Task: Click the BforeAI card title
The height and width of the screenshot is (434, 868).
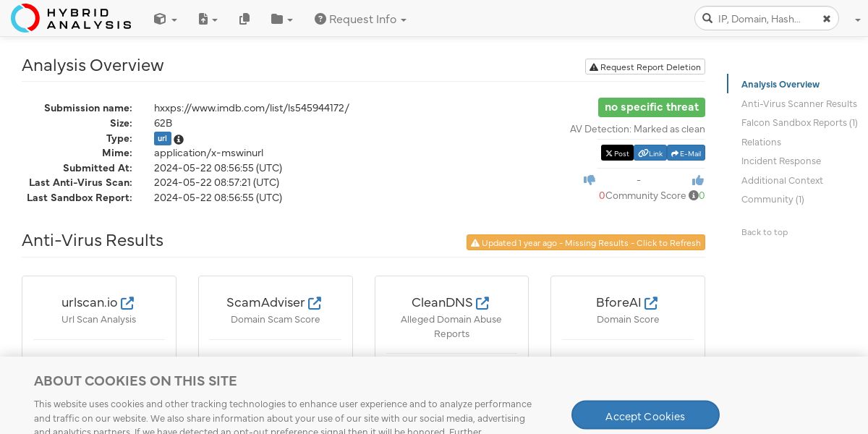Action: [618, 302]
